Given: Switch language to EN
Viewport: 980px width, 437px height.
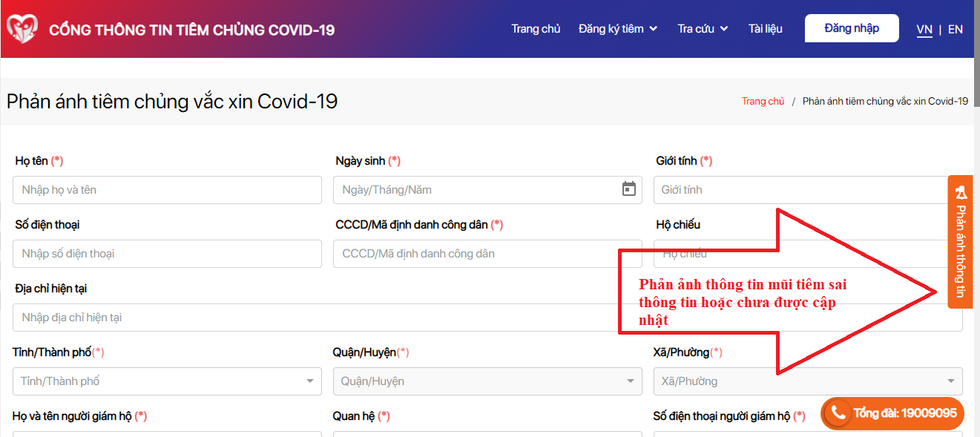Looking at the screenshot, I should (955, 29).
